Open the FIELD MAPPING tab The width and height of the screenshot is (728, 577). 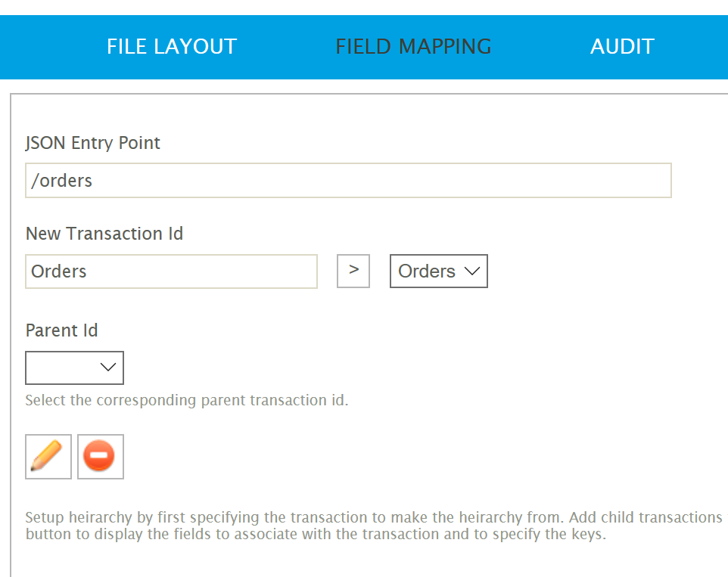click(413, 47)
